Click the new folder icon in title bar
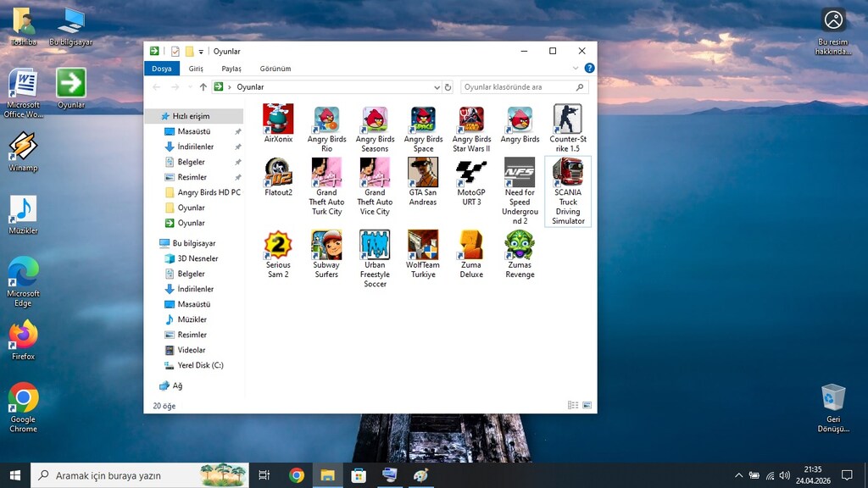 pyautogui.click(x=189, y=52)
